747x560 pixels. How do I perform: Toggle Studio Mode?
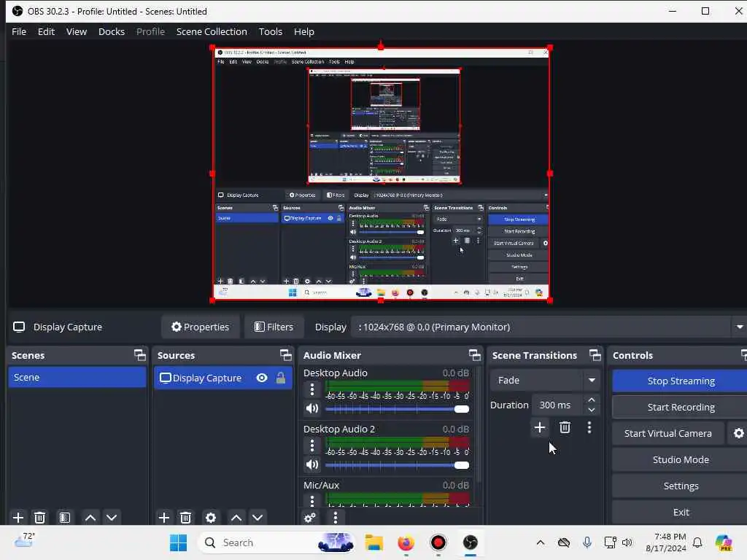coord(681,459)
